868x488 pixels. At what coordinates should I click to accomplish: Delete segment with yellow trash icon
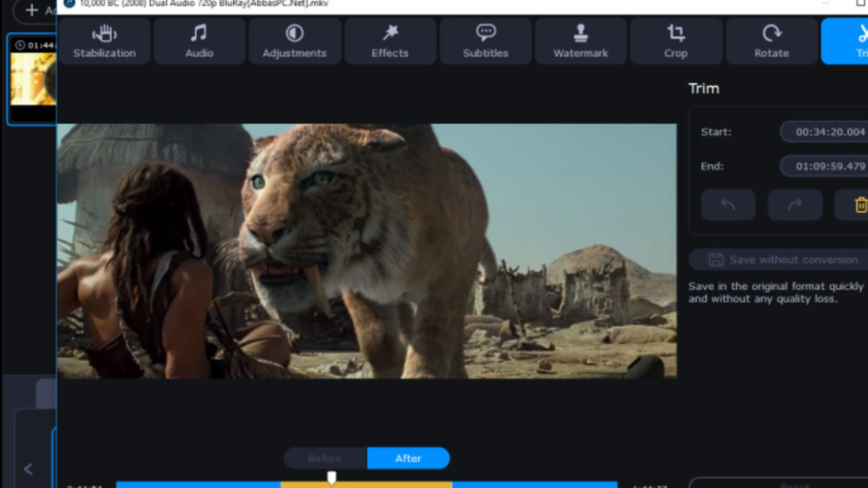click(x=856, y=205)
